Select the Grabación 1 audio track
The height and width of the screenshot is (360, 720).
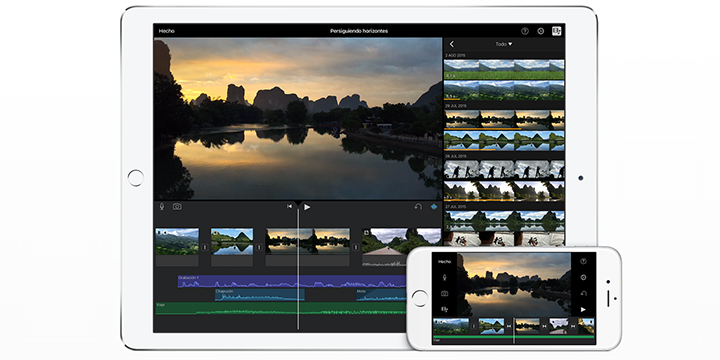tap(292, 281)
